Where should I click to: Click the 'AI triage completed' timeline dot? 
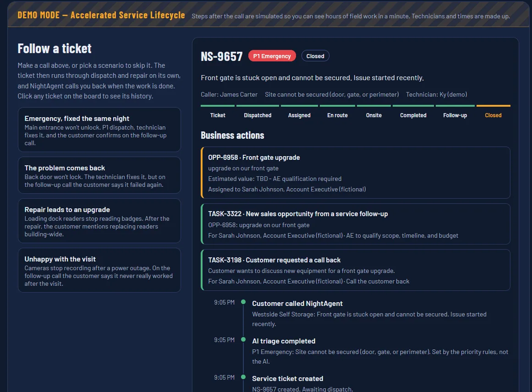point(243,339)
